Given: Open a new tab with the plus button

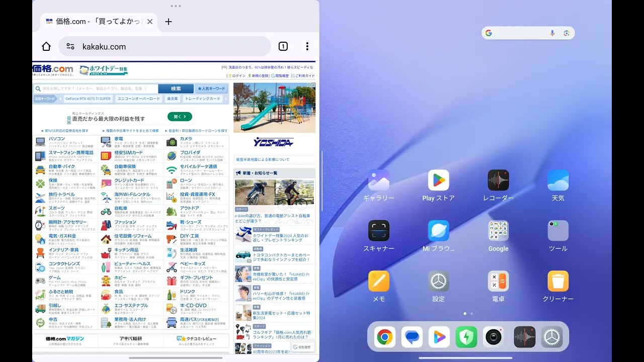Looking at the screenshot, I should (x=169, y=22).
